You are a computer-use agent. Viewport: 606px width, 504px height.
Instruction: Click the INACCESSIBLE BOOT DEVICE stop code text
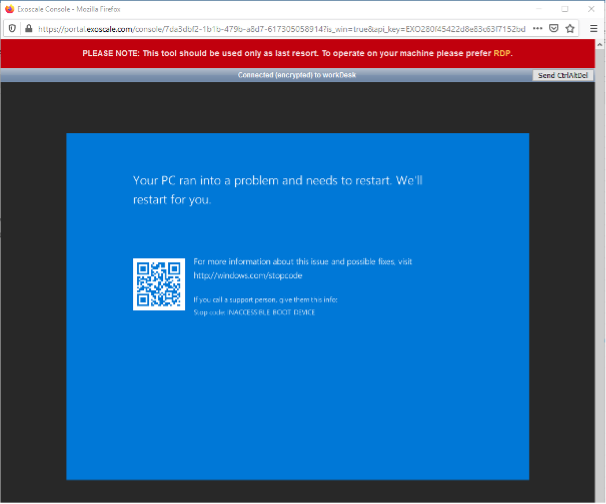click(x=271, y=312)
